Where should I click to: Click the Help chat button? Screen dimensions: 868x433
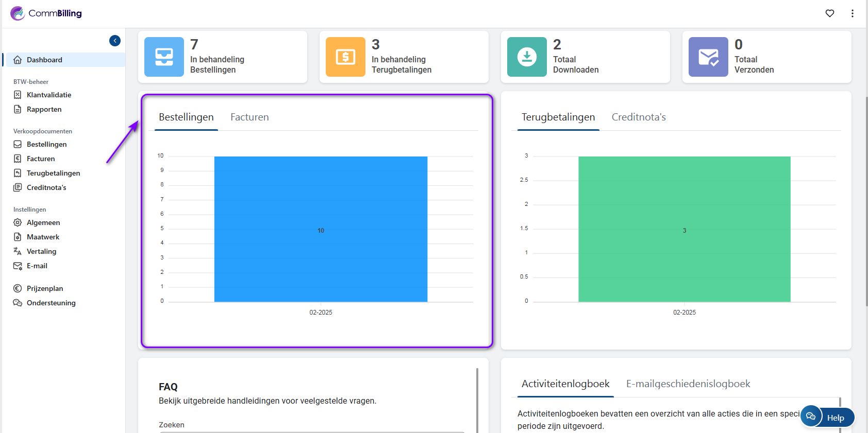(828, 417)
